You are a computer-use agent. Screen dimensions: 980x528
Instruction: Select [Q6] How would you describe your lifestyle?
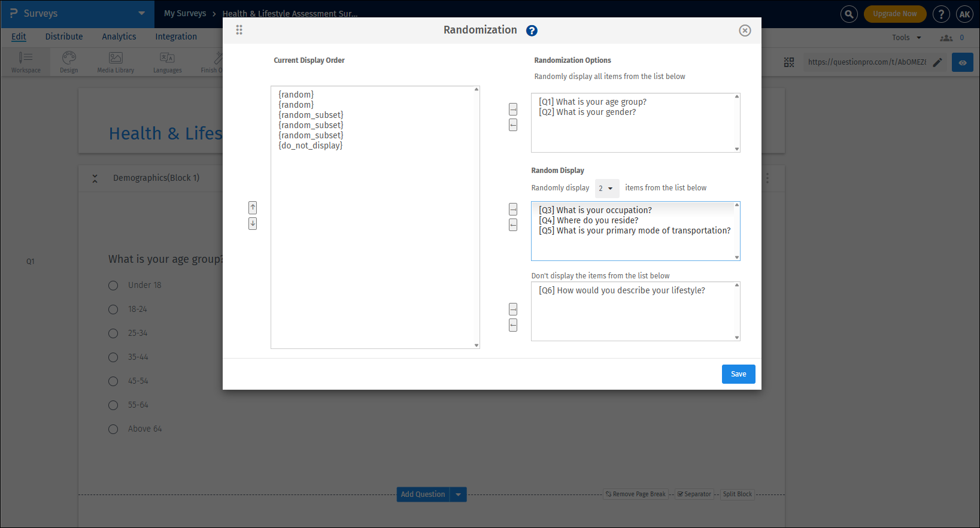click(622, 290)
